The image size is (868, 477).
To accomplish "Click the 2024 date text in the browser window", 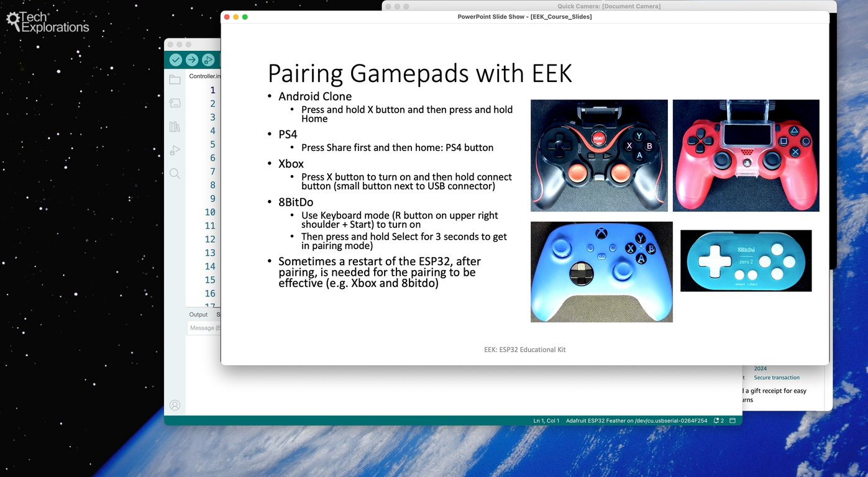I will 761,368.
